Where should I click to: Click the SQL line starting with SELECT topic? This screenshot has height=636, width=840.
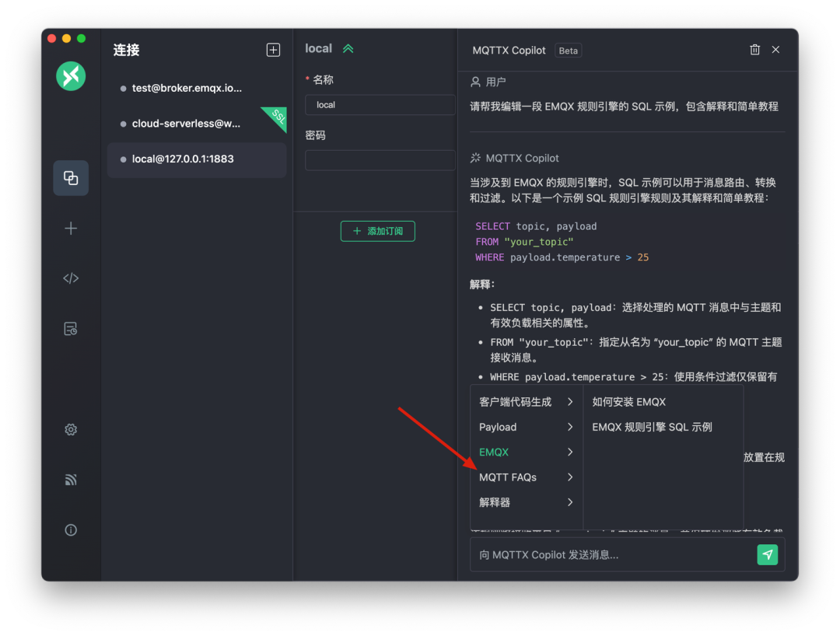tap(536, 226)
